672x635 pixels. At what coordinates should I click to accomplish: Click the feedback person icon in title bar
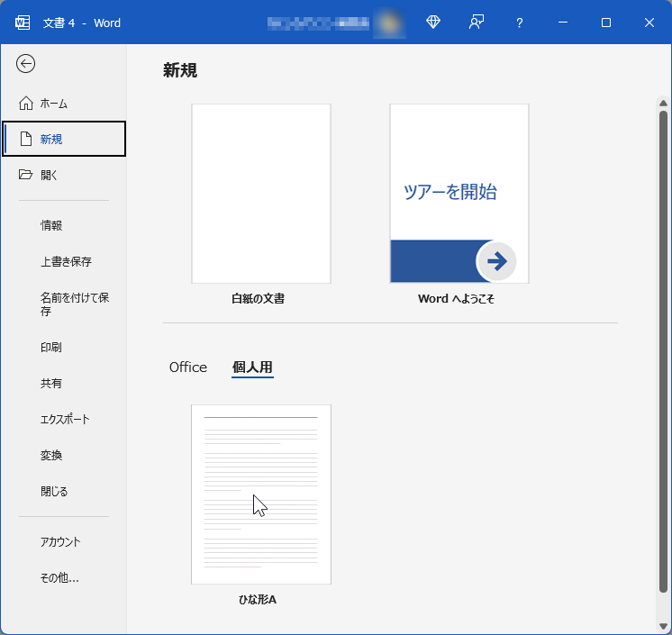click(x=477, y=22)
